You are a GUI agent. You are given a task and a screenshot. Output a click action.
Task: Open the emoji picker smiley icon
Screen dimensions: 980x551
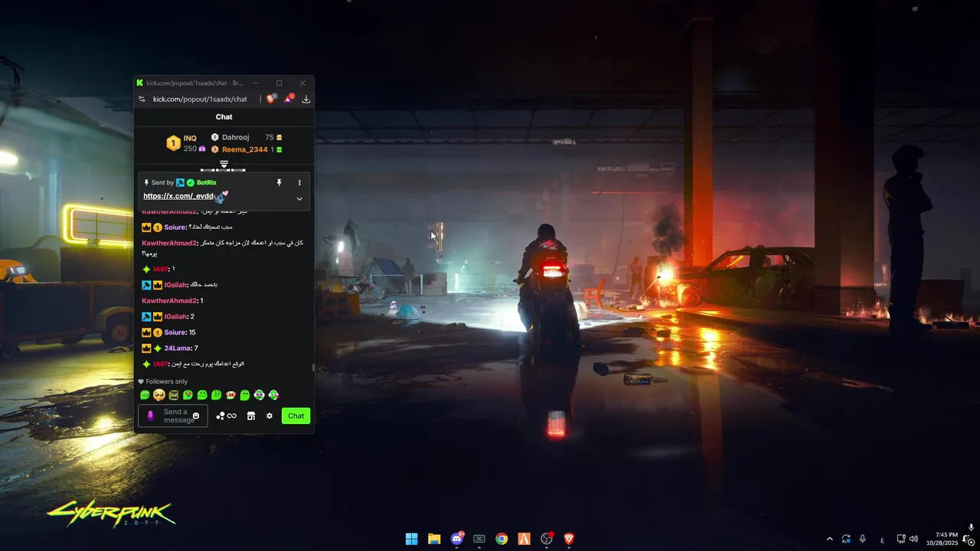tap(196, 416)
